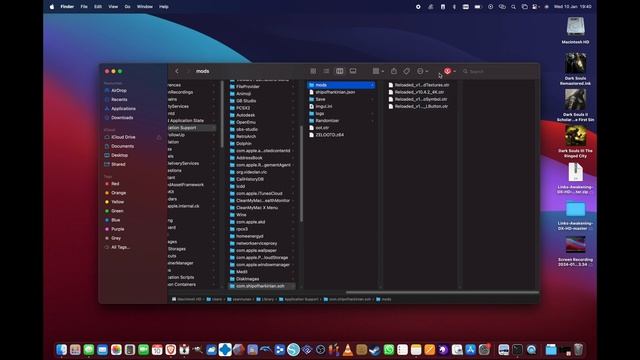640x360 pixels.
Task: Select the Reloaded file ending dSymbol.otr
Action: (420, 99)
